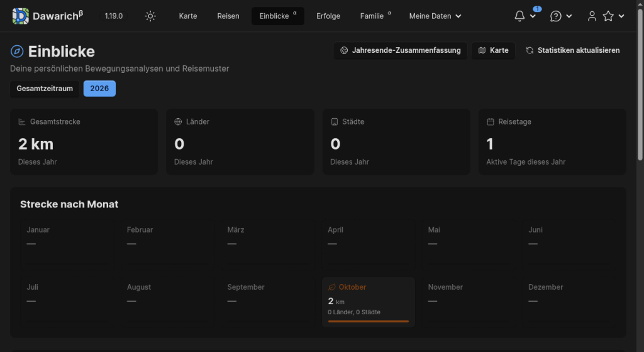Click the calendar icon beside Reisetage
This screenshot has height=352, width=644.
click(x=491, y=122)
